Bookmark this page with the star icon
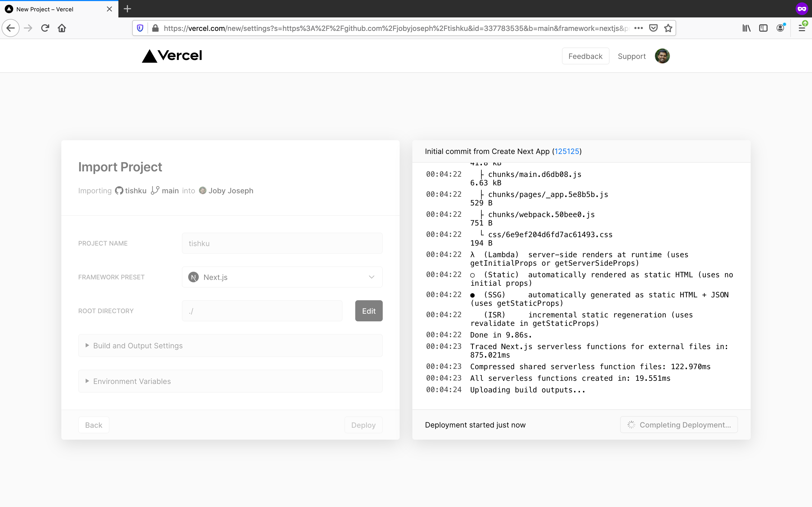 coord(668,28)
